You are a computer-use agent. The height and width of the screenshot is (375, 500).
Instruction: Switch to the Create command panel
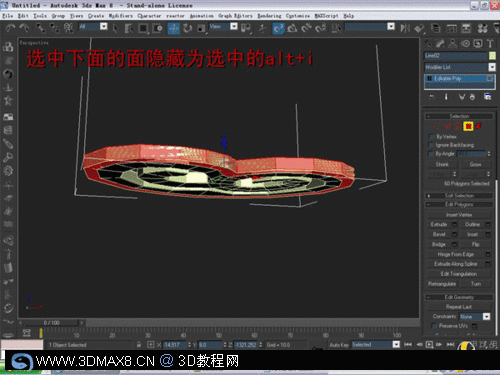(428, 43)
